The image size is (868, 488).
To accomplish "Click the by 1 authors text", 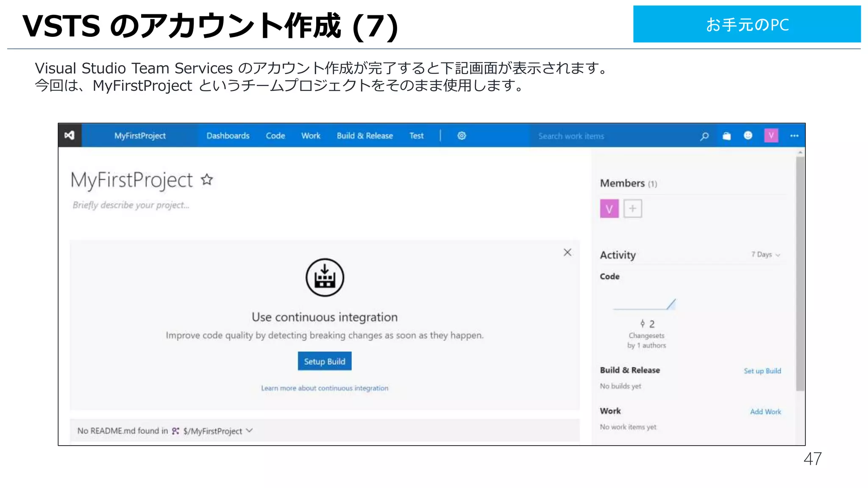I will click(647, 345).
